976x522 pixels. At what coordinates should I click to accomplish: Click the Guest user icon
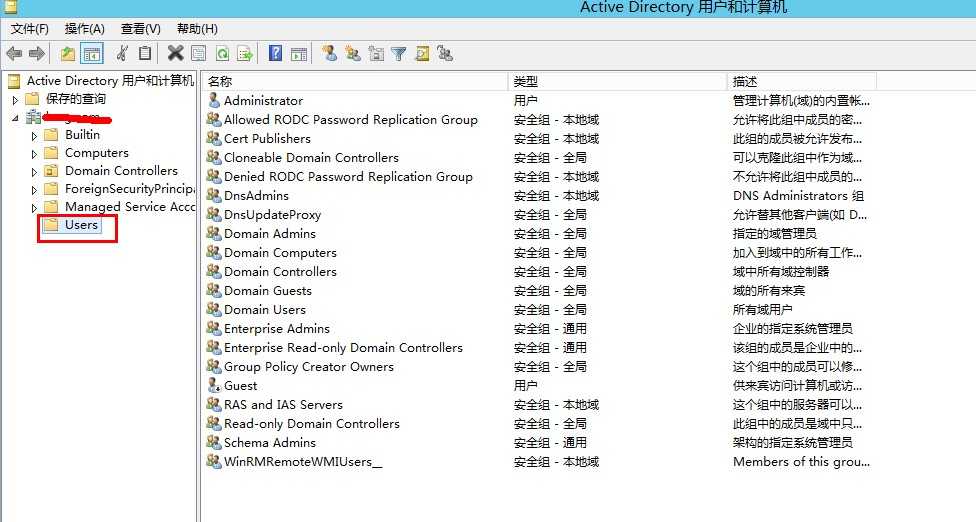coord(214,385)
